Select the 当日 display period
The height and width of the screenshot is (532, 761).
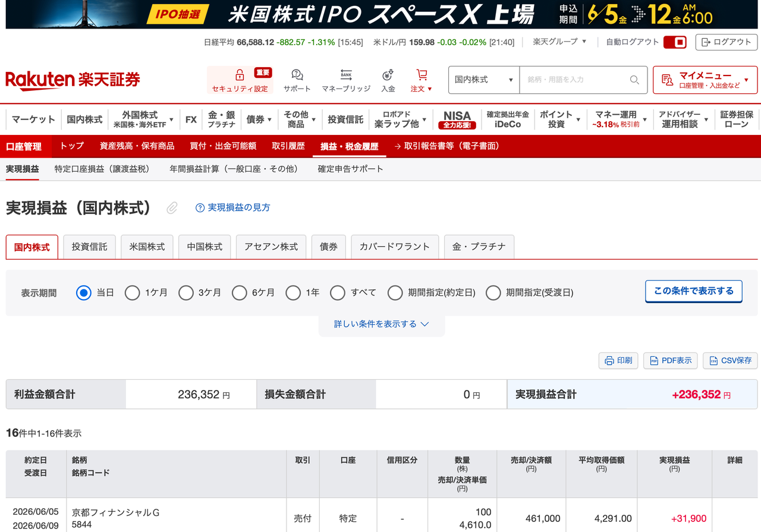click(84, 292)
